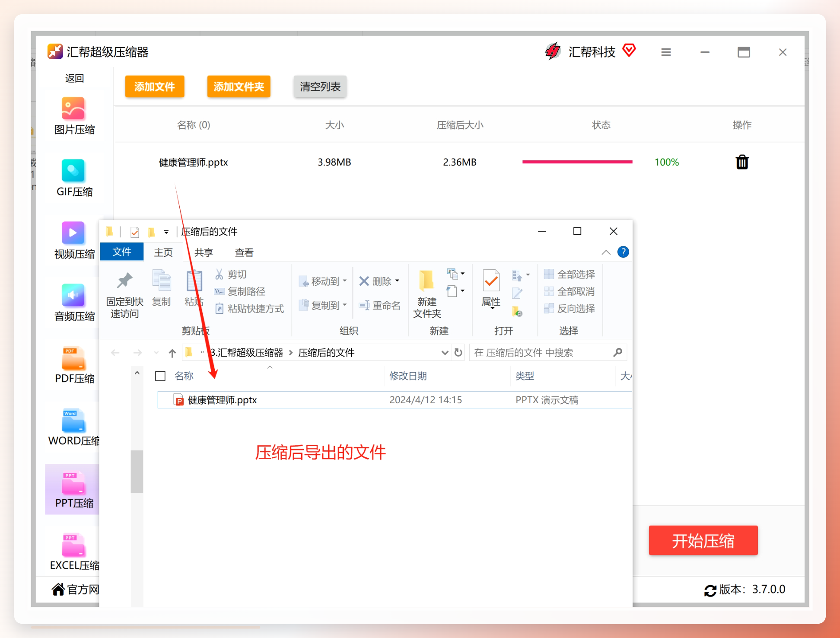840x638 pixels.
Task: Switch to the 查看 ribbon tab
Action: tap(244, 252)
